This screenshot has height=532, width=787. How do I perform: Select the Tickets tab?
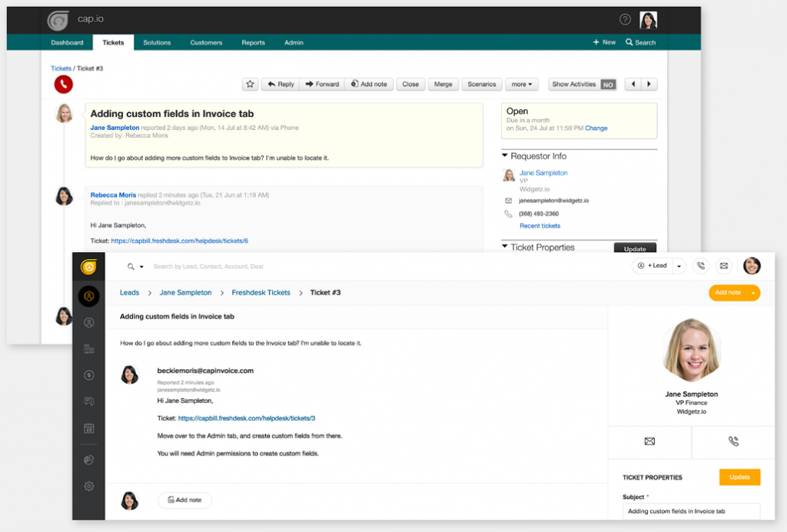tap(113, 42)
